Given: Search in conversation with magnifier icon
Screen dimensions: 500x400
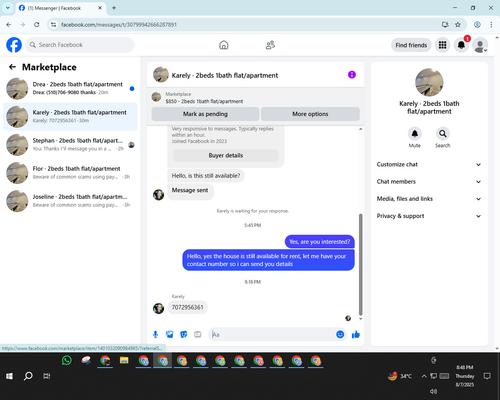Looking at the screenshot, I should click(443, 134).
